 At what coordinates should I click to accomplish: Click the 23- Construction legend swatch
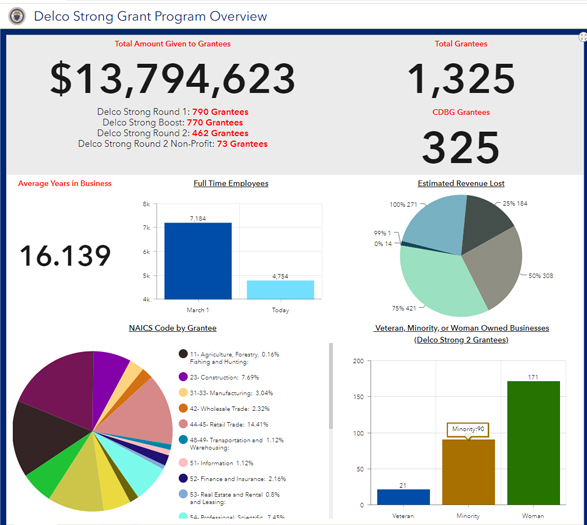(x=183, y=377)
